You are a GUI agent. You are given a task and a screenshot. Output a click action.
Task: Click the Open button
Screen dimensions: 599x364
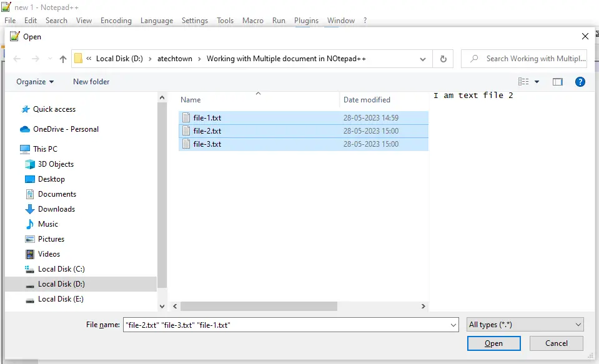point(493,343)
